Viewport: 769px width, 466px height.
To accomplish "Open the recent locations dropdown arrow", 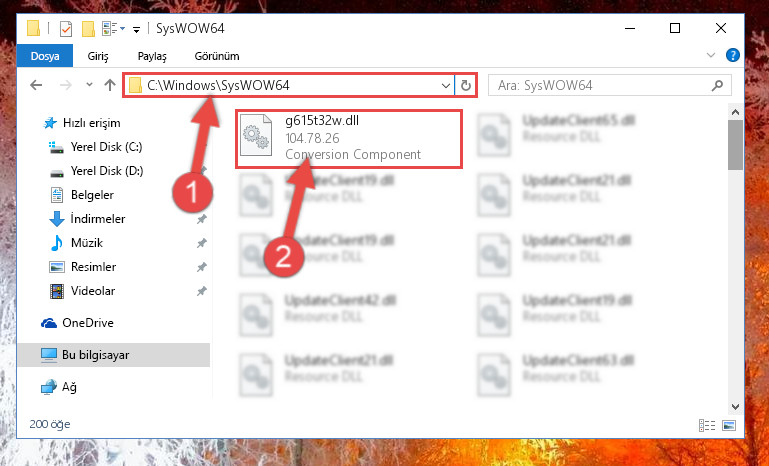I will (x=89, y=85).
